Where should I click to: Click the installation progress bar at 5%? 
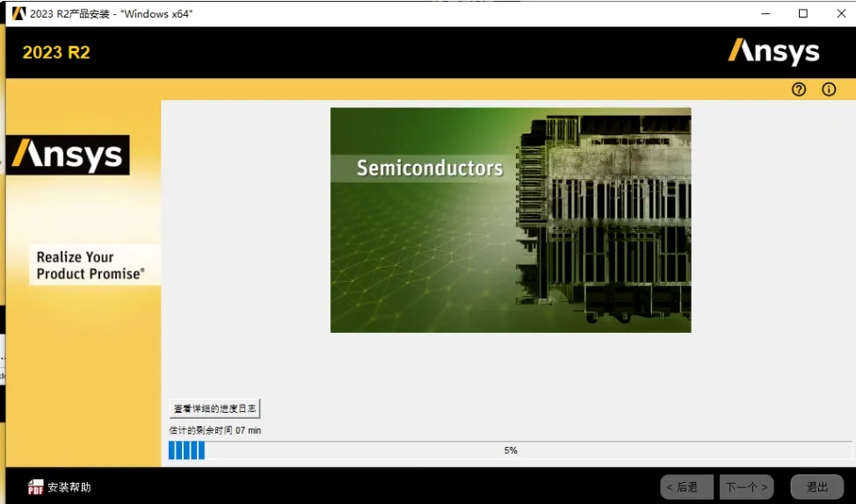(x=510, y=450)
